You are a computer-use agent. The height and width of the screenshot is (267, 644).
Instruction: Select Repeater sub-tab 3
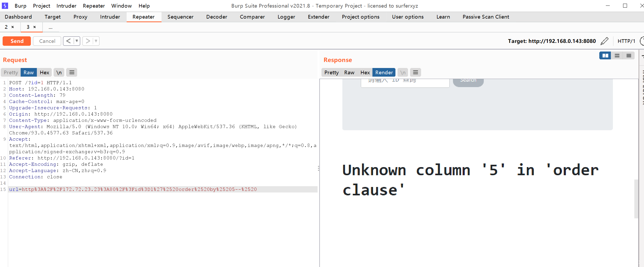28,27
